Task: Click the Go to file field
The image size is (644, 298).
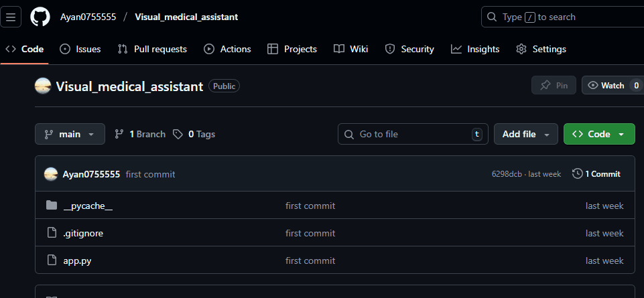Action: (x=409, y=134)
